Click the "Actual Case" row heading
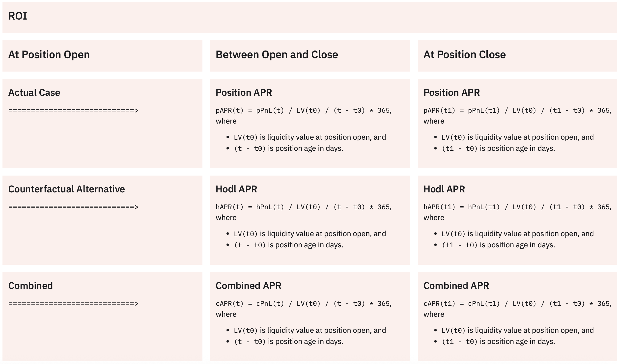The width and height of the screenshot is (617, 364). pos(34,93)
